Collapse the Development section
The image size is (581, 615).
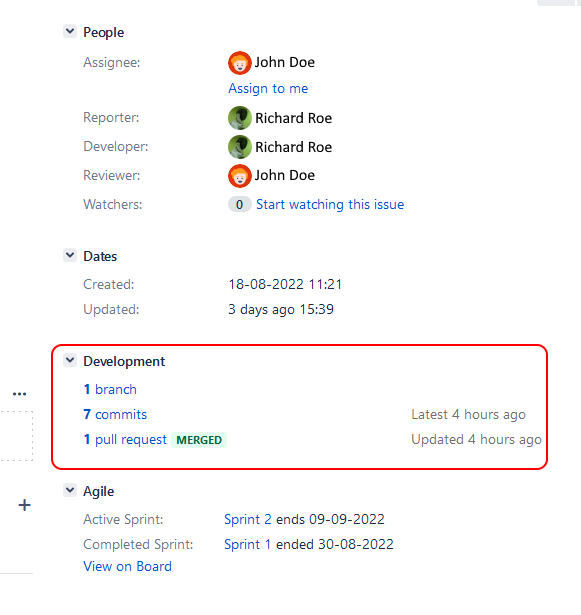point(70,360)
